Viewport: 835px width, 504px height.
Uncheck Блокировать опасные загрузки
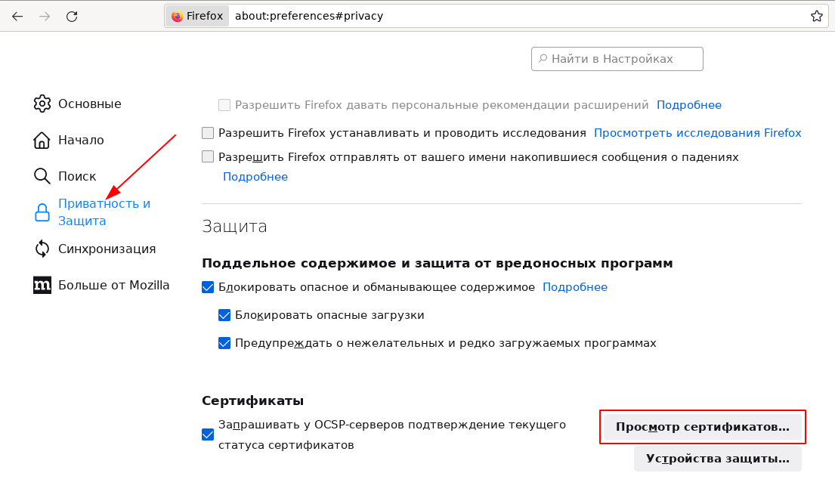[224, 315]
